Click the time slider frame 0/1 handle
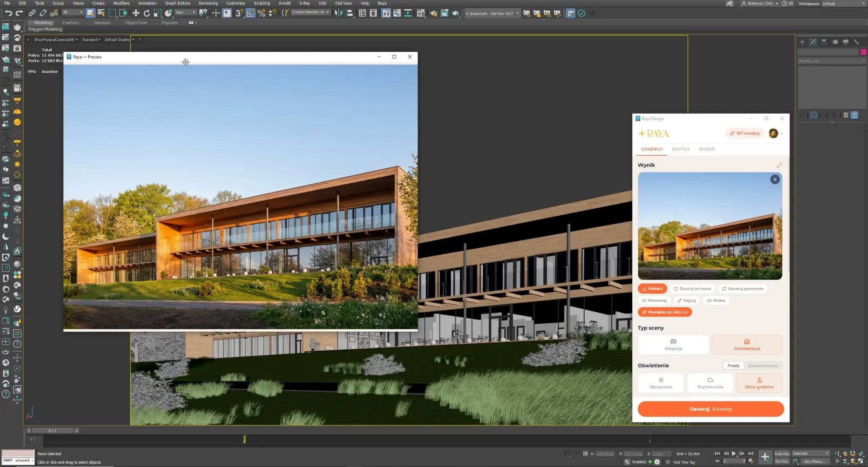Viewport: 868px width, 467px height. 53,431
